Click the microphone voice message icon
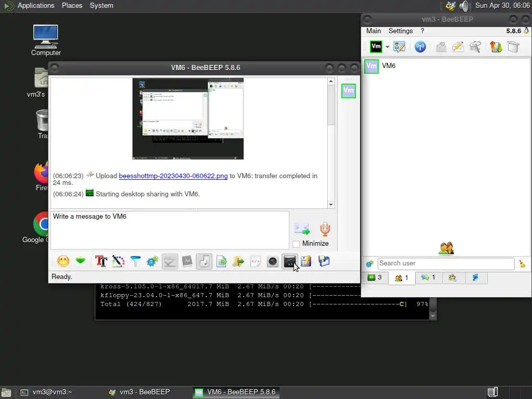Viewport: 532px width, 399px height. click(325, 229)
